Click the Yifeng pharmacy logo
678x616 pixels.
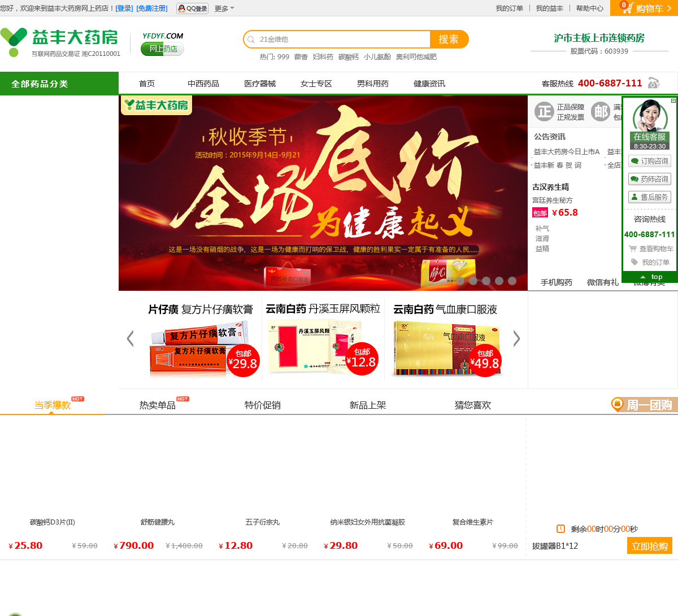pos(59,42)
